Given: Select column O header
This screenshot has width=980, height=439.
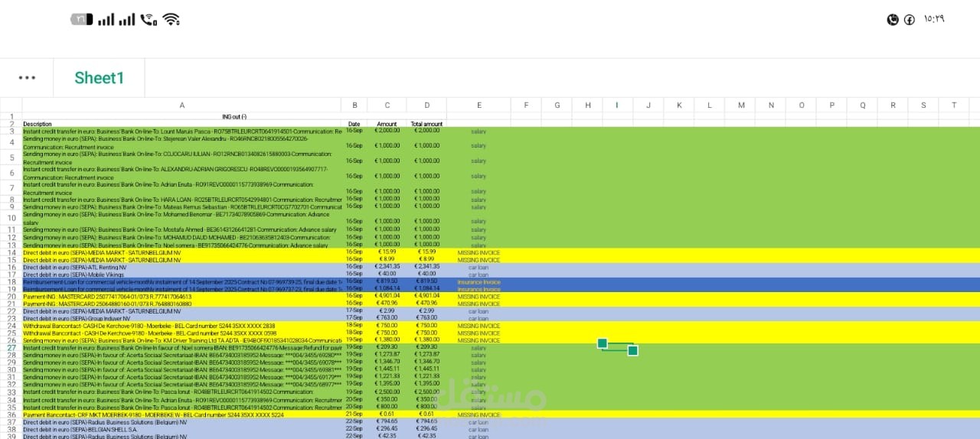Looking at the screenshot, I should tap(802, 105).
